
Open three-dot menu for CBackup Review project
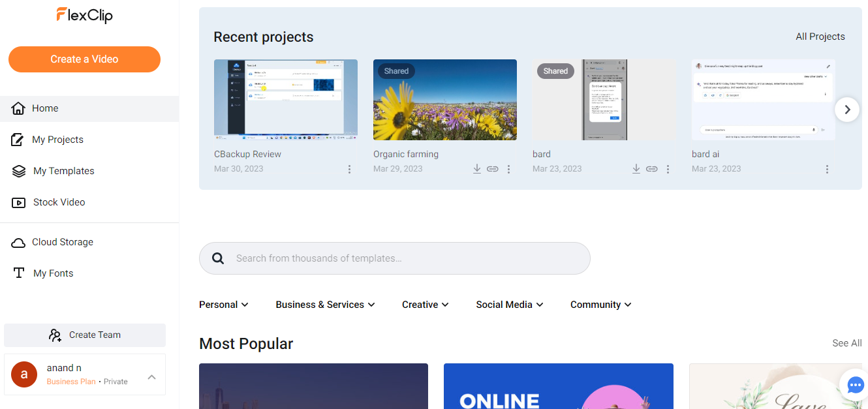349,169
